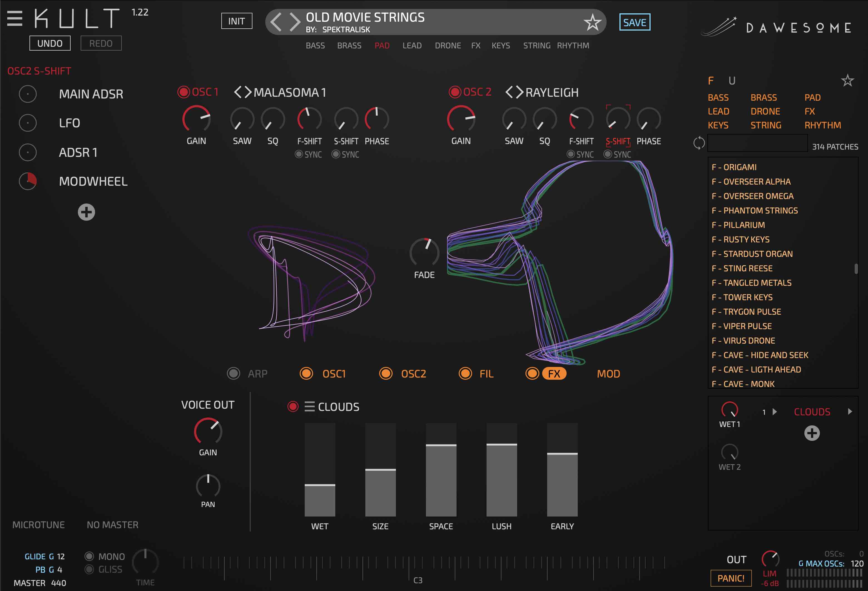Image resolution: width=868 pixels, height=591 pixels.
Task: Select the LFO modulator circle
Action: tap(28, 123)
